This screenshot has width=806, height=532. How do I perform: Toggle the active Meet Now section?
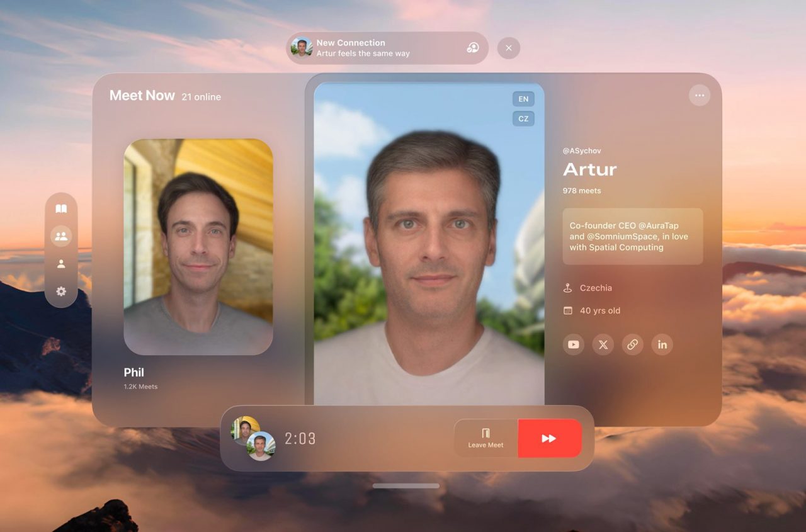[142, 95]
